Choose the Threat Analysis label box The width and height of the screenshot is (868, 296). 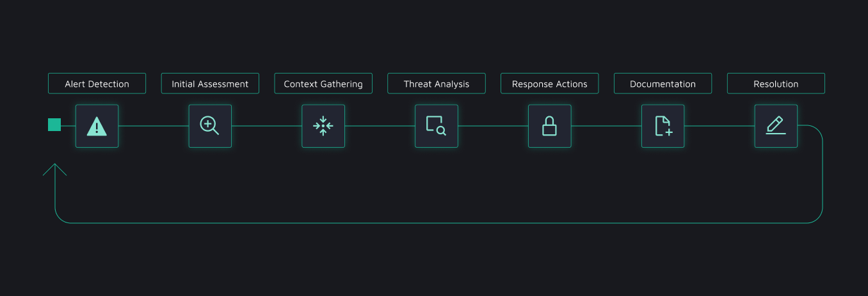coord(436,84)
